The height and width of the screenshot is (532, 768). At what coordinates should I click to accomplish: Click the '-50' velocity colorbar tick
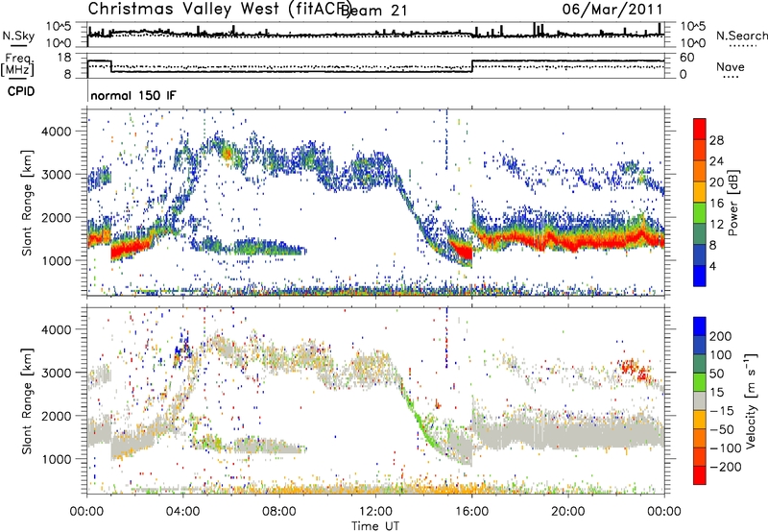click(722, 429)
